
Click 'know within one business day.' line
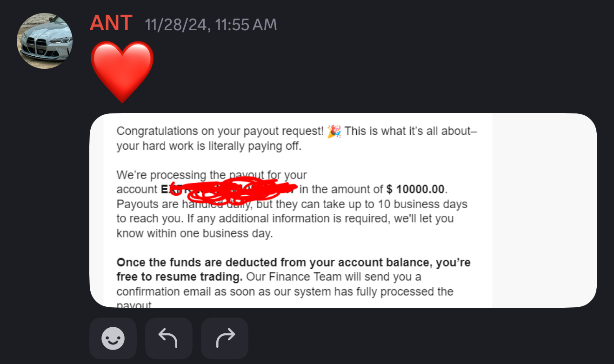coord(194,233)
